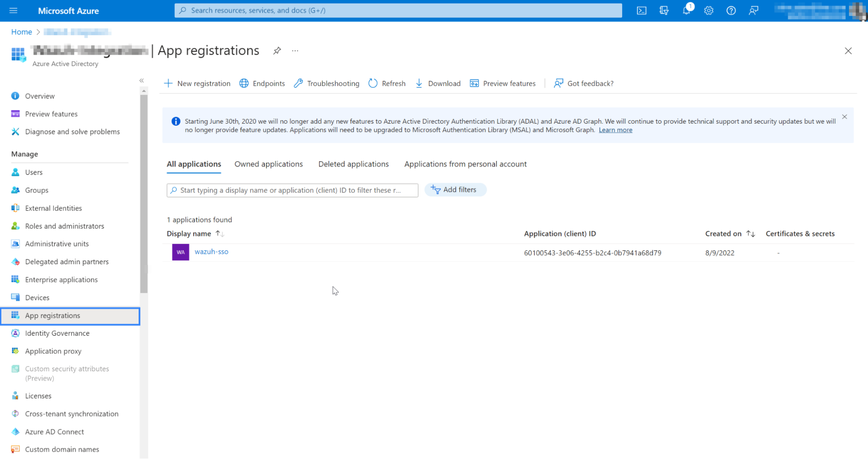Close the App registrations blade

pyautogui.click(x=848, y=51)
